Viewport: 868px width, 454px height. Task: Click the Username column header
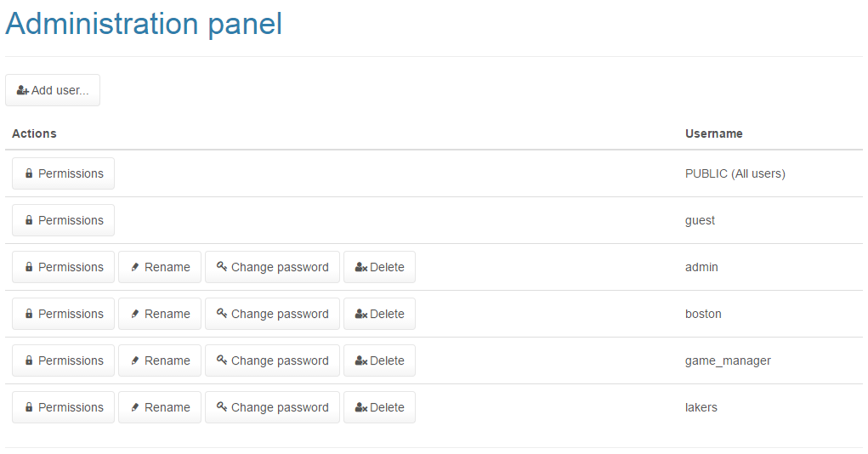(714, 133)
